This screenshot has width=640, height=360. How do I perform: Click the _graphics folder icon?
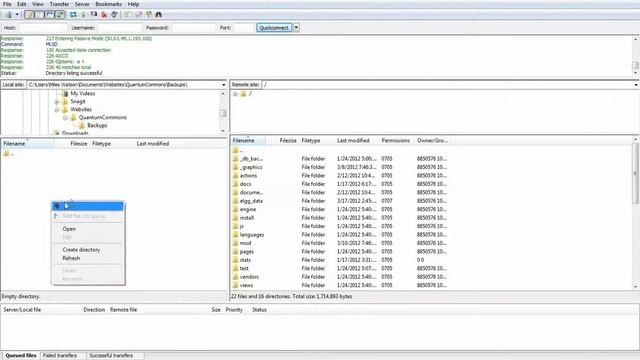[236, 167]
